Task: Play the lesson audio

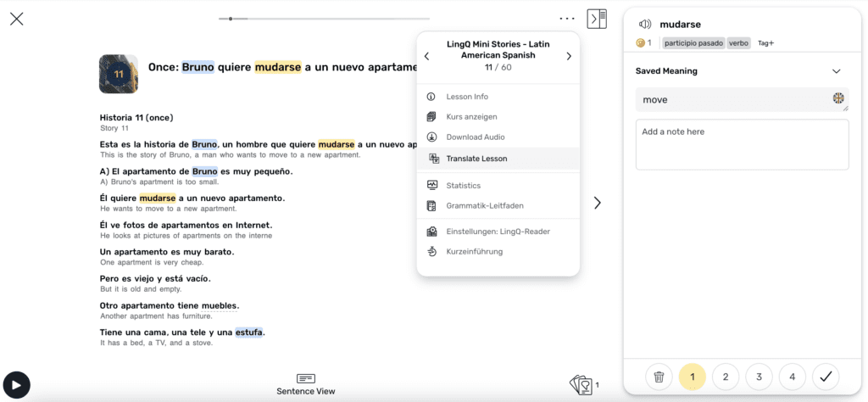Action: (x=16, y=385)
